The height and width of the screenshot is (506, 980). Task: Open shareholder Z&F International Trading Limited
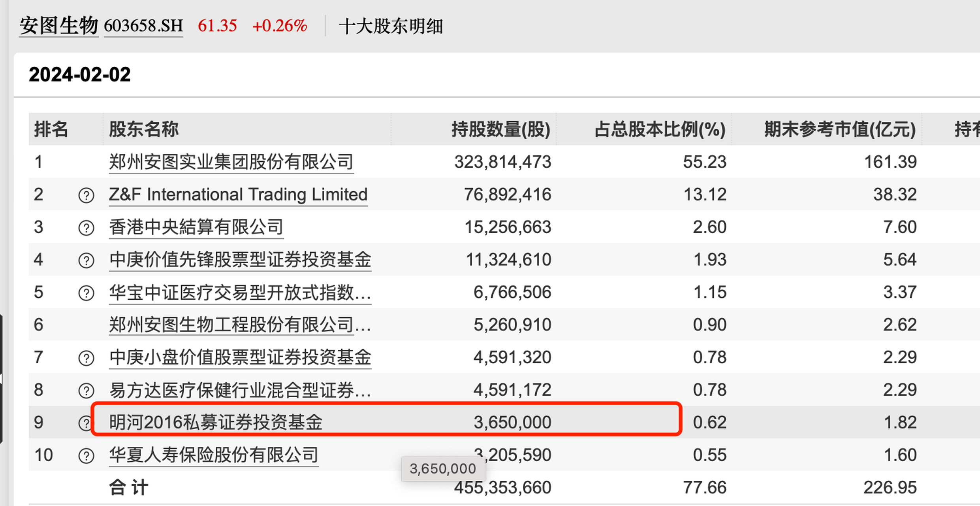238,194
